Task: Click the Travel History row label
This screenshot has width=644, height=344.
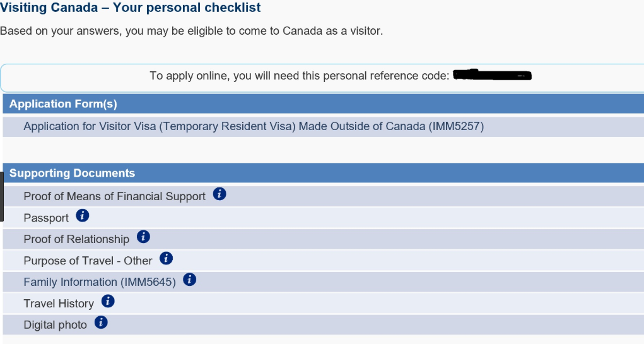Action: click(59, 304)
